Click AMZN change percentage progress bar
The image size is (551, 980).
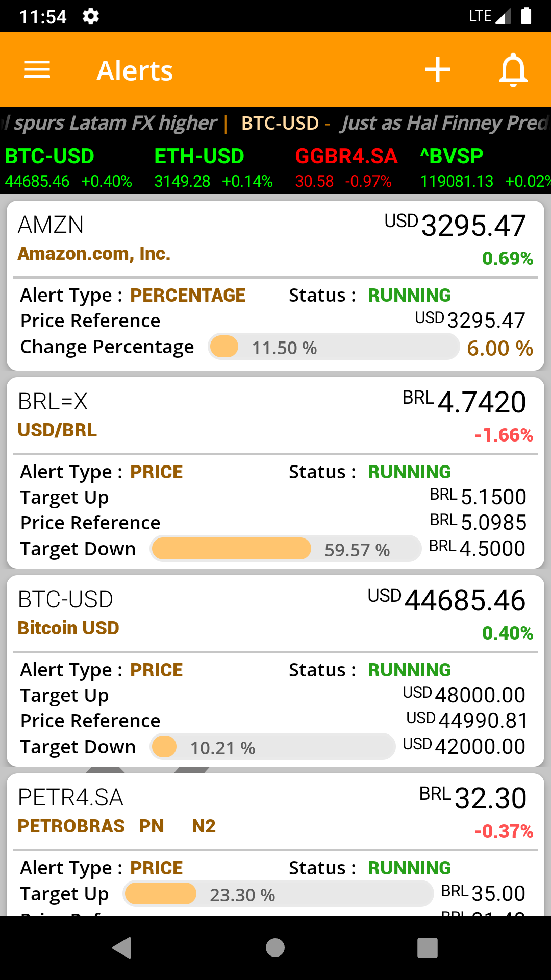[334, 347]
